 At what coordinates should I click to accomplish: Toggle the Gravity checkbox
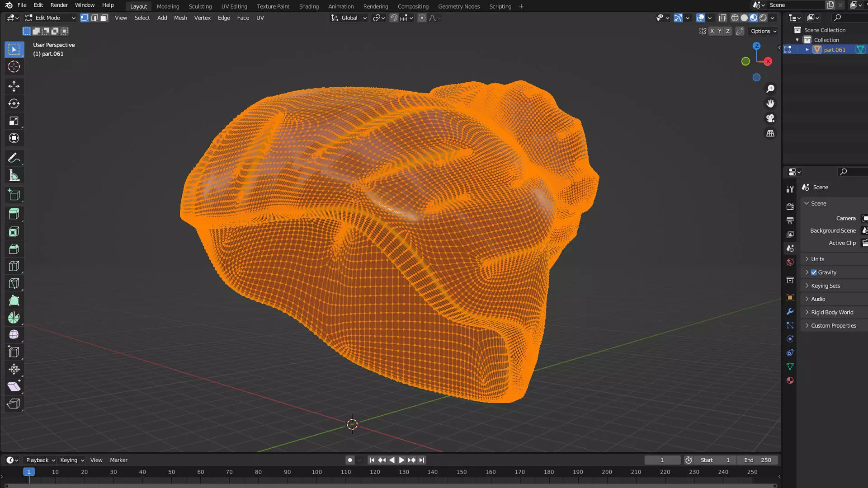[x=814, y=272]
